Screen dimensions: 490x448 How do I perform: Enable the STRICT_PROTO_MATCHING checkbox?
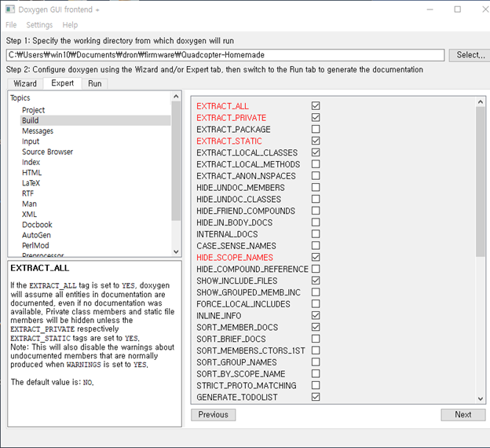click(316, 385)
